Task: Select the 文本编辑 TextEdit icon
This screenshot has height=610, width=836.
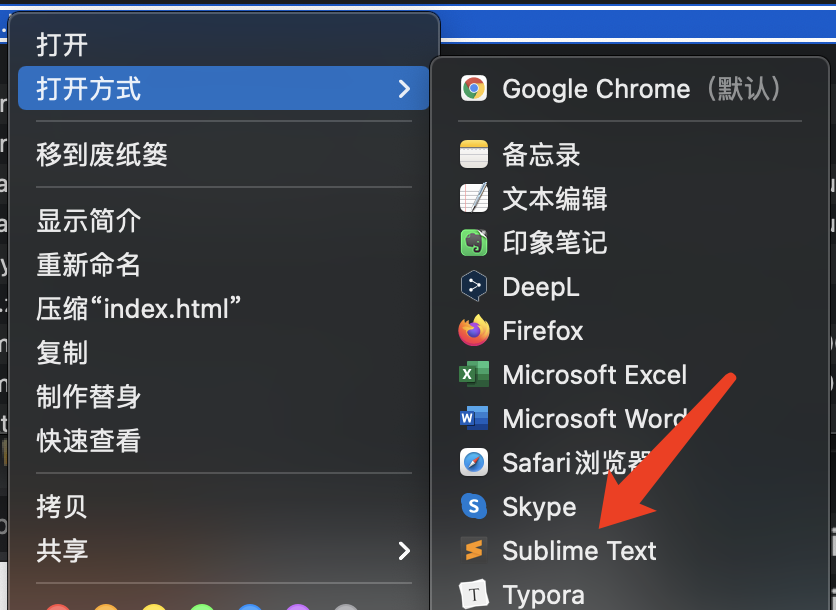Action: pyautogui.click(x=473, y=198)
